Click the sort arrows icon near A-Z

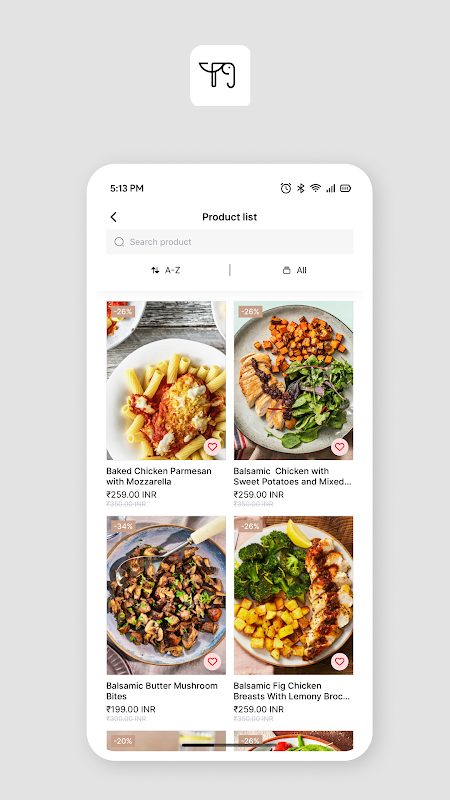pyautogui.click(x=155, y=270)
